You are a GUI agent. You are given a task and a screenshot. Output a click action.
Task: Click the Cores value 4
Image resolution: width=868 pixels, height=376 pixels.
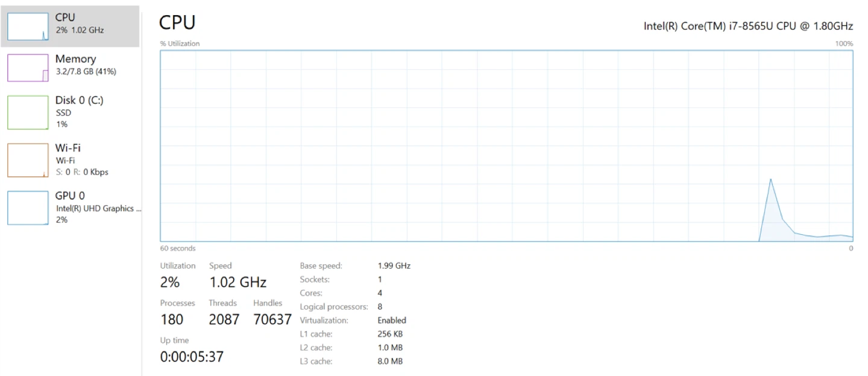[380, 293]
